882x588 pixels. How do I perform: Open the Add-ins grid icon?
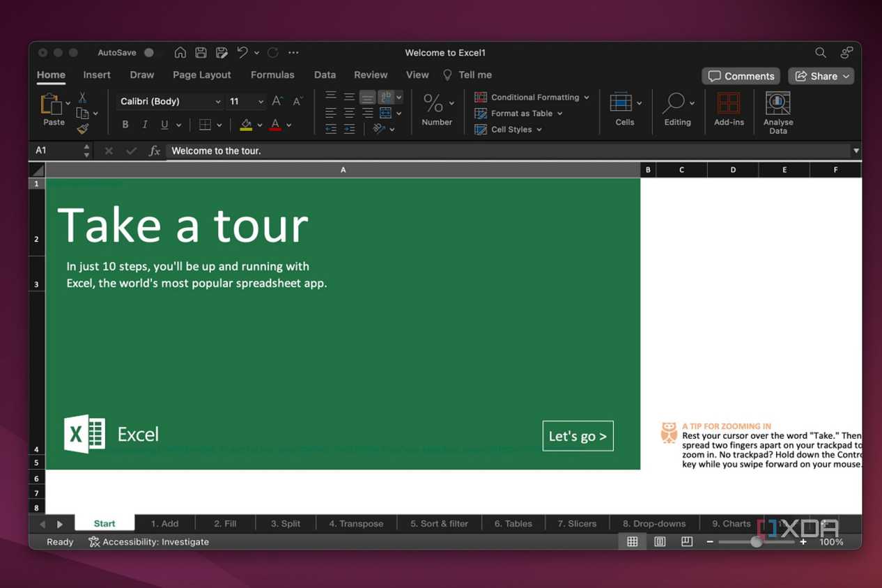click(x=729, y=104)
